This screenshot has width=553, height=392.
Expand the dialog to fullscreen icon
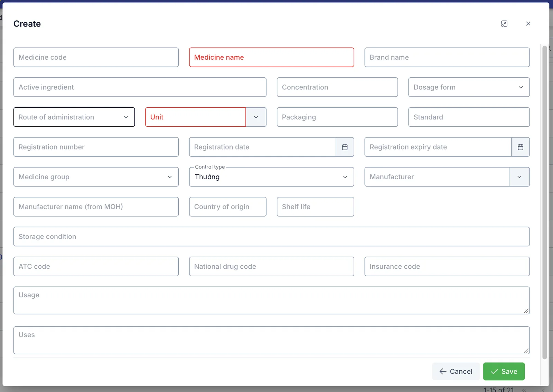tap(504, 23)
